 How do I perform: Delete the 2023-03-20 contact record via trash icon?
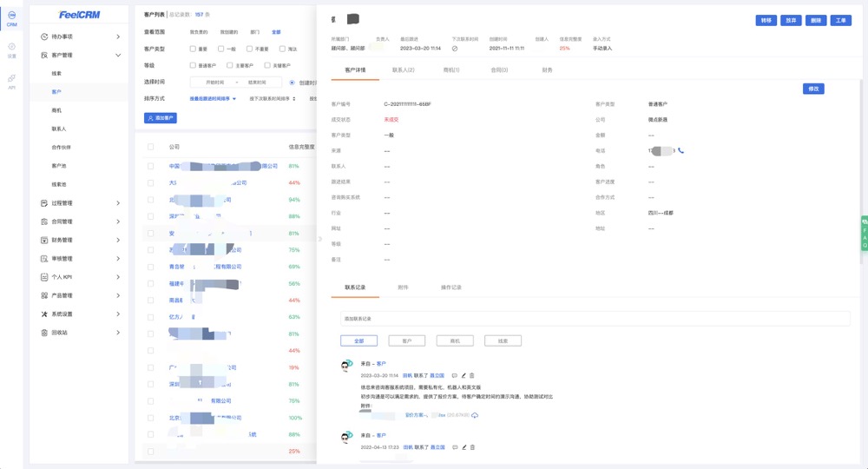[x=472, y=375]
